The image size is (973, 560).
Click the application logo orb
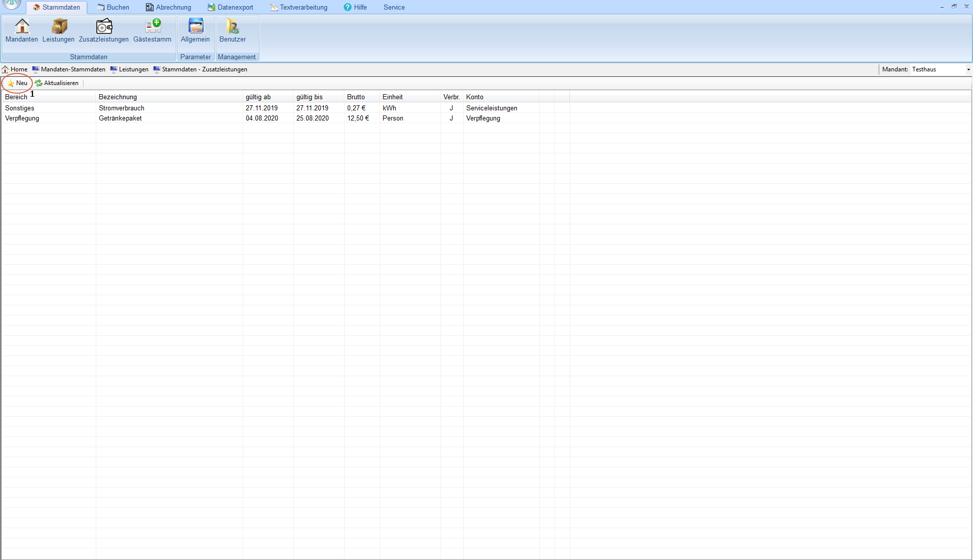coord(11,4)
